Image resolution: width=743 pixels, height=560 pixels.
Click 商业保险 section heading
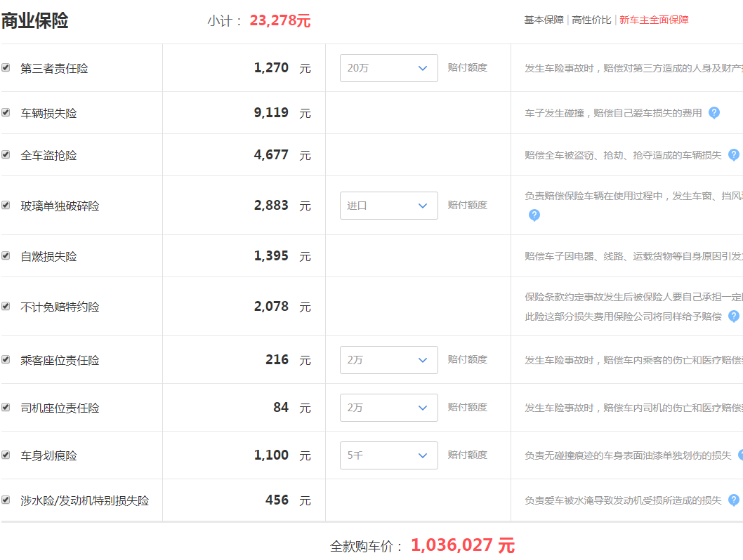[34, 21]
